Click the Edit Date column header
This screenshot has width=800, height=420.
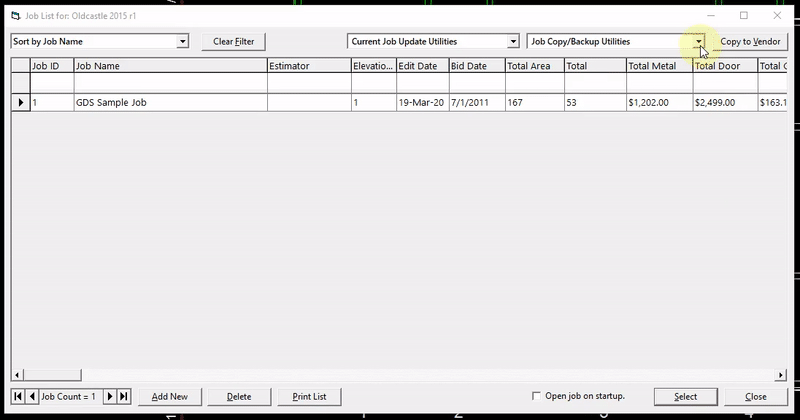click(x=422, y=66)
